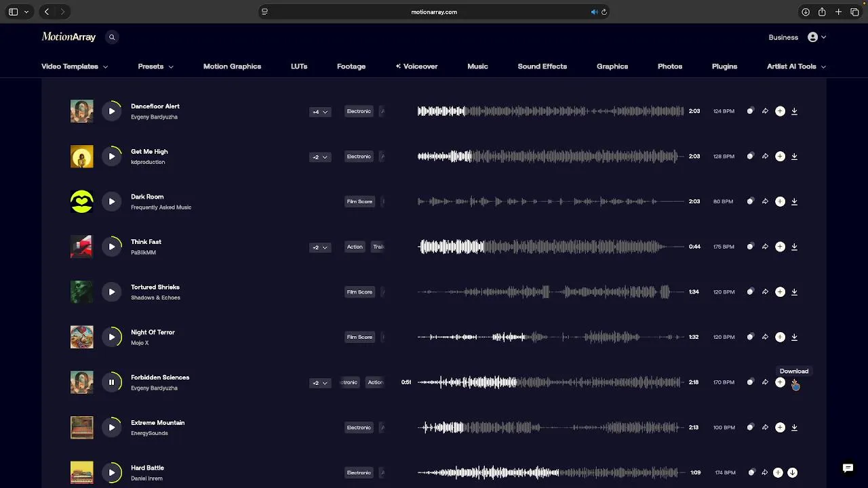Open the Footage section
Screen dimensions: 868x488
[x=351, y=66]
